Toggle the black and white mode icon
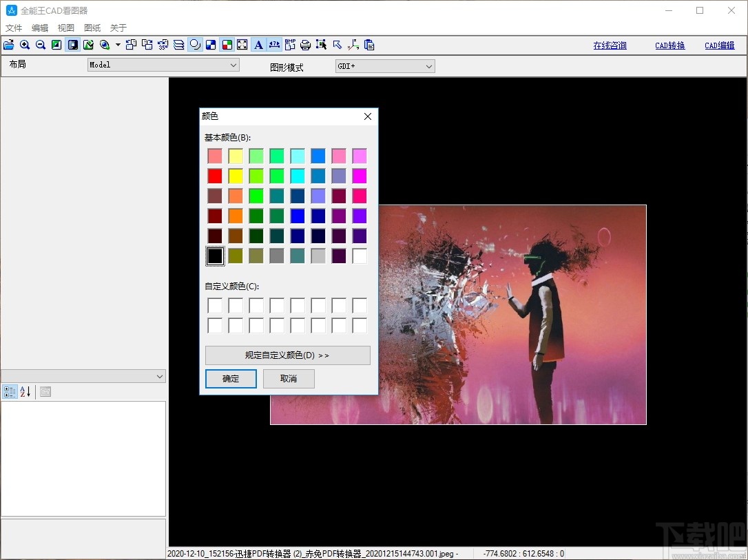Screen dimensions: 748x560 (x=211, y=45)
